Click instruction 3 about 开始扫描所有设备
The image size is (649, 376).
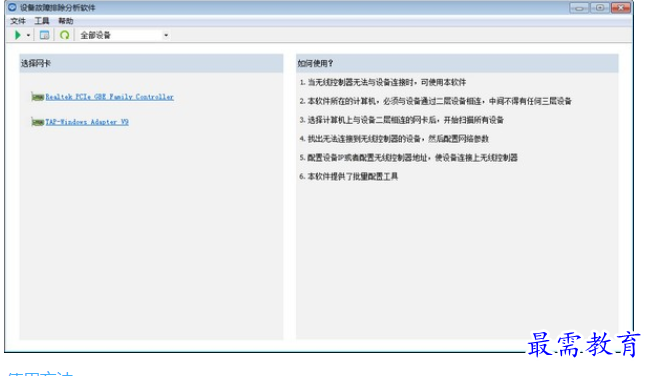(401, 120)
